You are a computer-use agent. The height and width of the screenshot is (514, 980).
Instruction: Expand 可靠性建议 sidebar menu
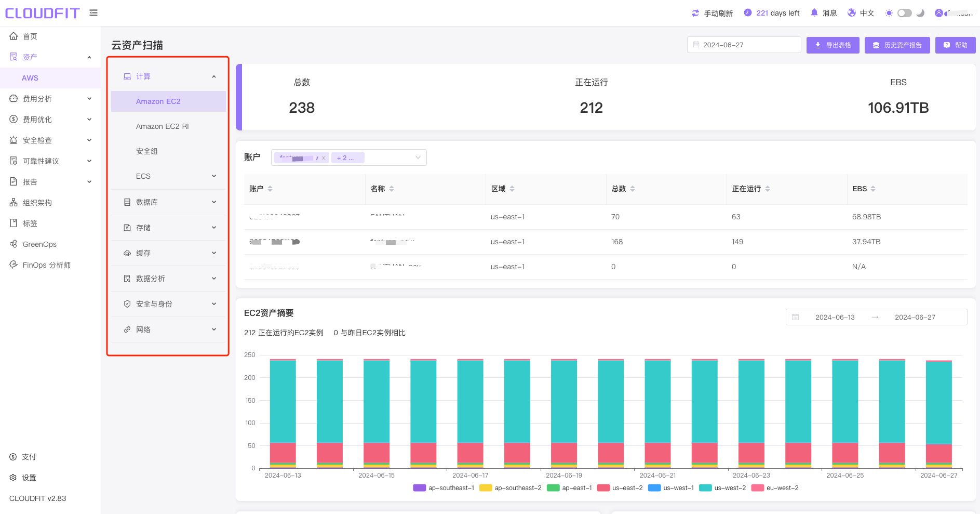coord(89,161)
